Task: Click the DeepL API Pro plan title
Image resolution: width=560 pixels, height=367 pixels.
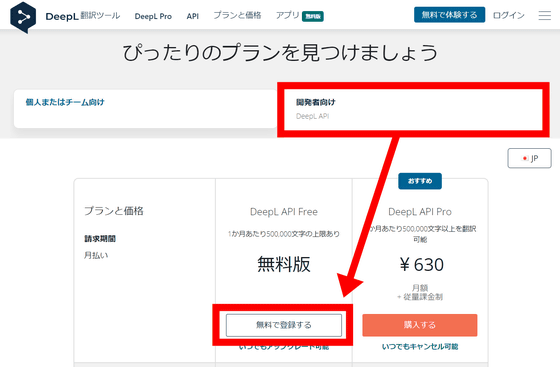Action: (x=420, y=212)
